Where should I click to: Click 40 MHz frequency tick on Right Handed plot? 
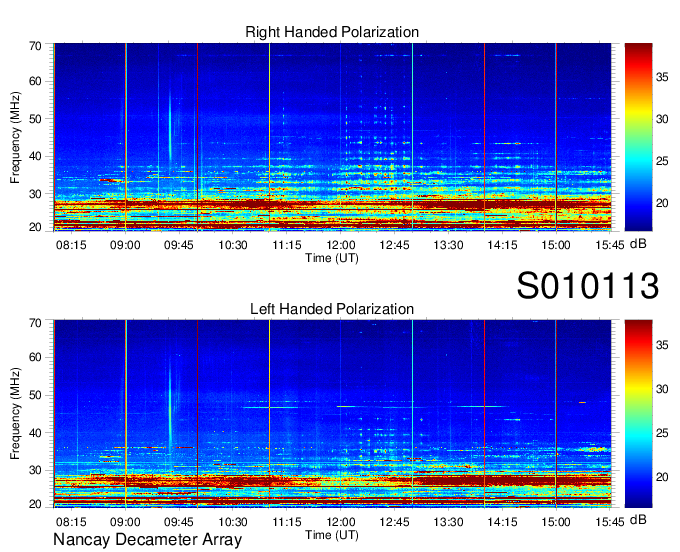point(35,156)
